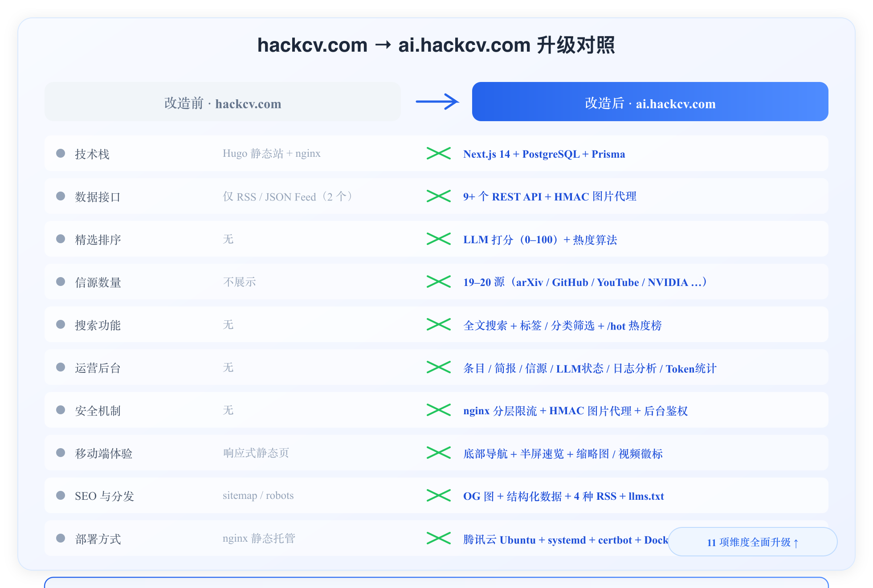Click Next.js 14 + PostgreSQL + Prisma text
The height and width of the screenshot is (588, 873).
pyautogui.click(x=544, y=154)
